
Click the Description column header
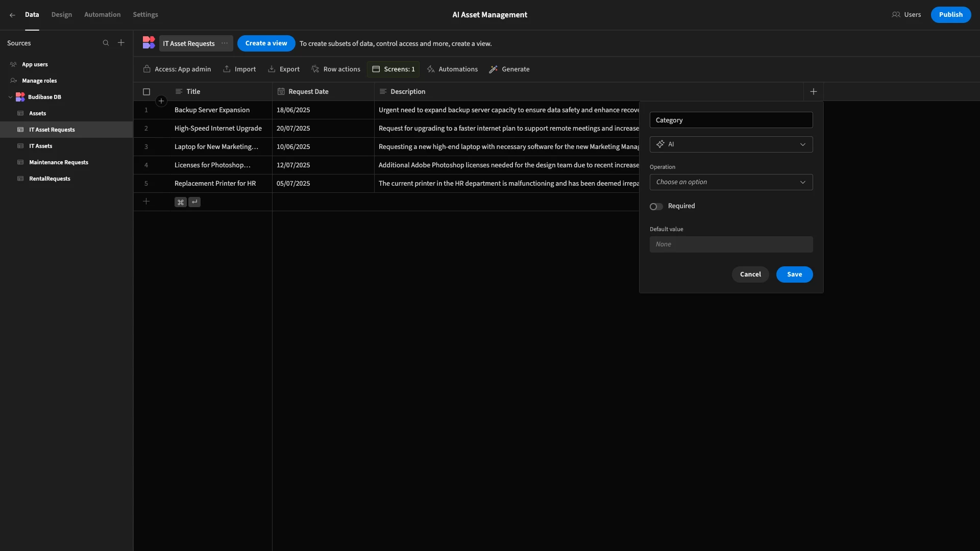(589, 92)
